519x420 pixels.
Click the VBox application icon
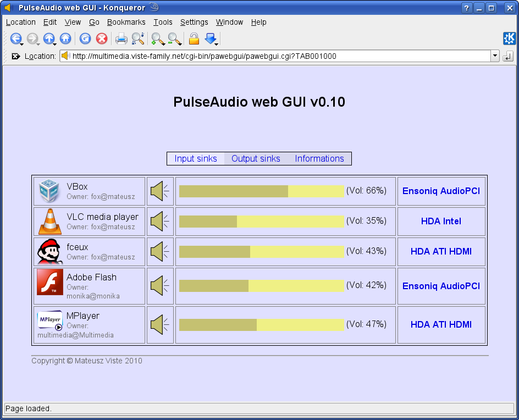49,191
